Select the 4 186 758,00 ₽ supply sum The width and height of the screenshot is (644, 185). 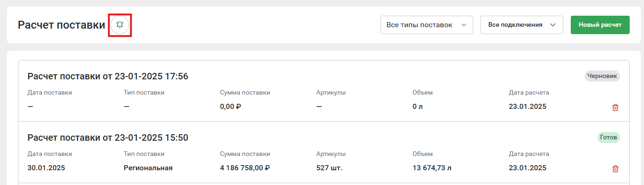245,168
